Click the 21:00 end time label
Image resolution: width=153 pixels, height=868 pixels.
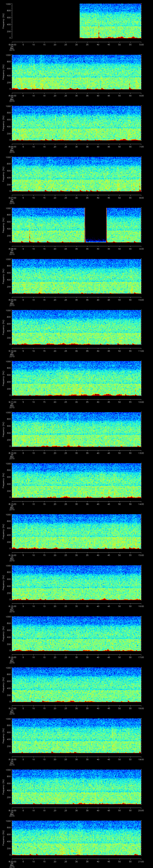click(141, 861)
